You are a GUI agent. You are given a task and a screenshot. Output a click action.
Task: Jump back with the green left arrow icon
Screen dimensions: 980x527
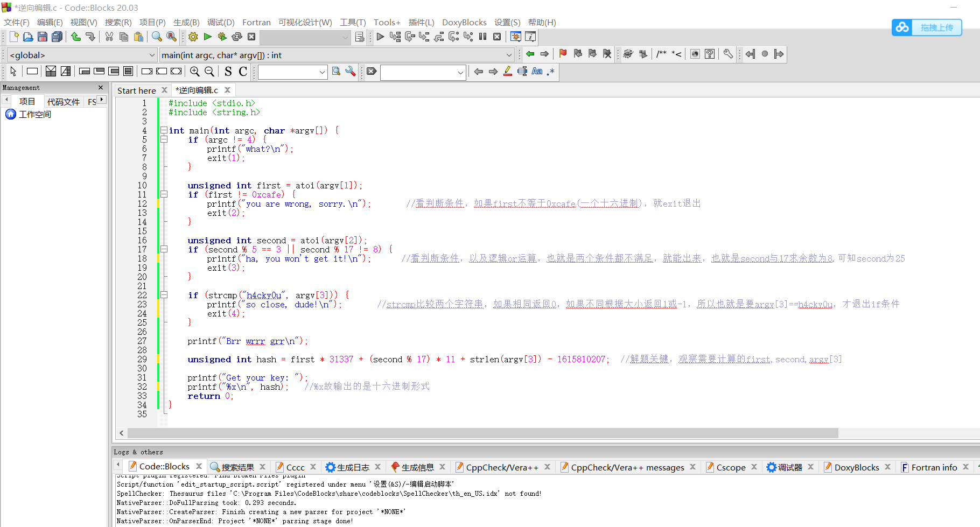coord(530,54)
